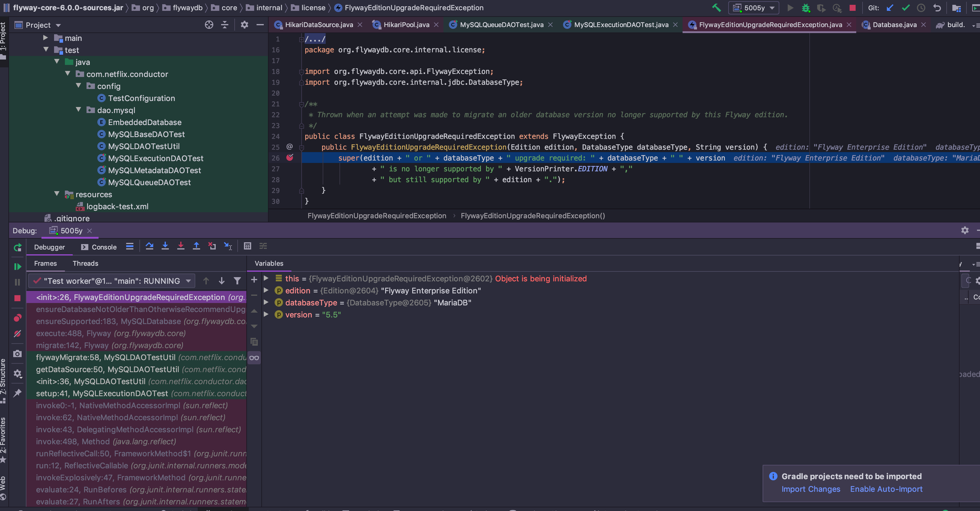
Task: Step over the current line
Action: (x=150, y=246)
